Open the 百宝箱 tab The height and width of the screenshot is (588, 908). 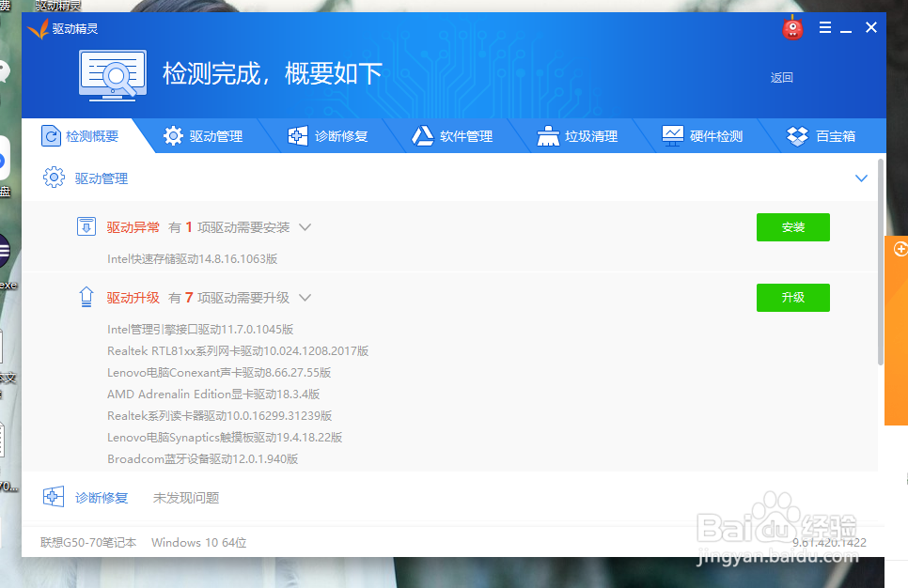822,136
